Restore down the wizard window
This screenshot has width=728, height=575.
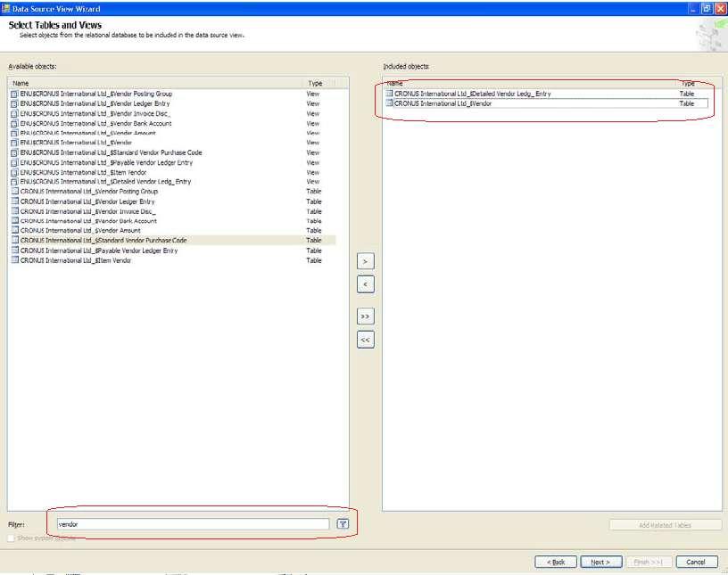(x=707, y=8)
